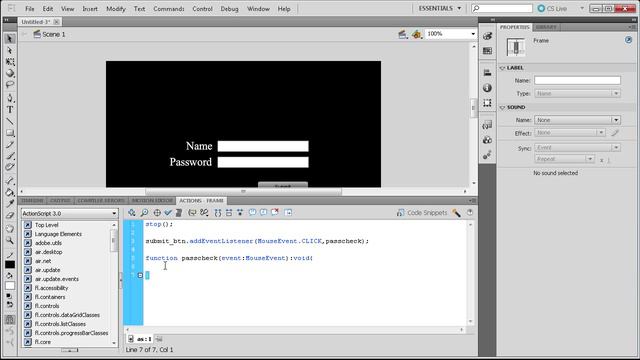Click the Black and White colors button
This screenshot has width=640, height=360.
[x=9, y=296]
